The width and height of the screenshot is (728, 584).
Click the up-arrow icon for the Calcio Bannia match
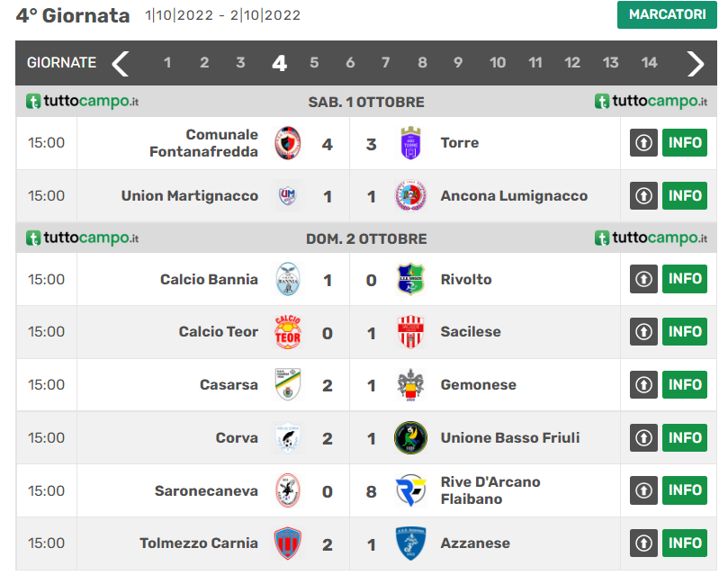tap(643, 280)
